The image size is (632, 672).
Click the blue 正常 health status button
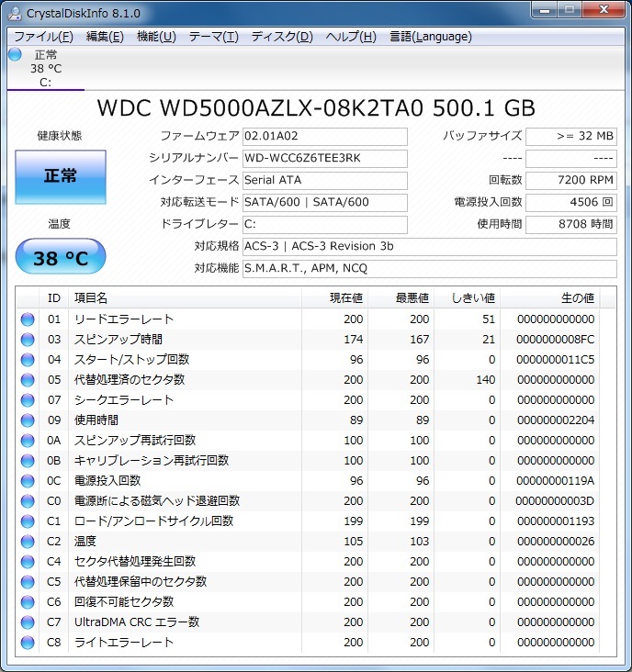point(61,176)
